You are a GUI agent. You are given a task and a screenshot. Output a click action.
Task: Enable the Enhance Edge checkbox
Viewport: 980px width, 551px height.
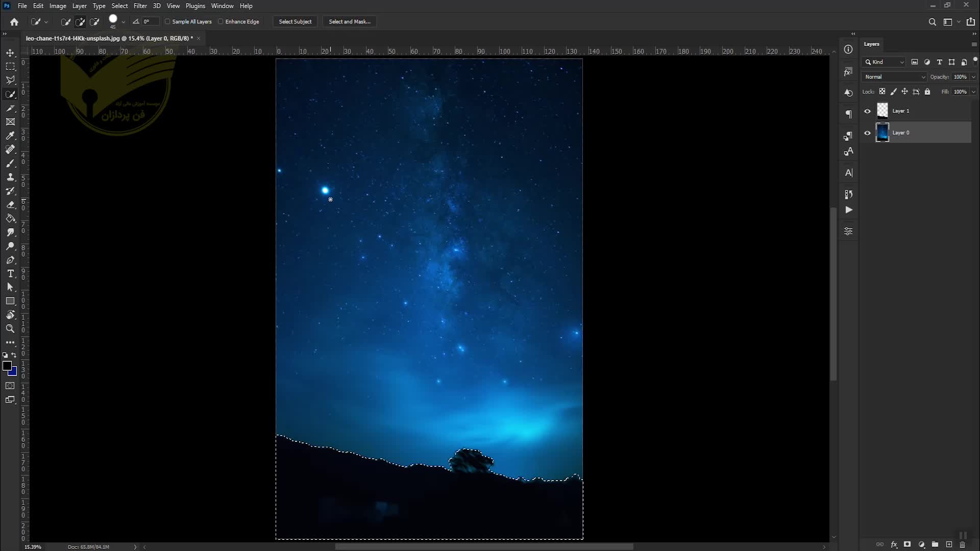[221, 21]
